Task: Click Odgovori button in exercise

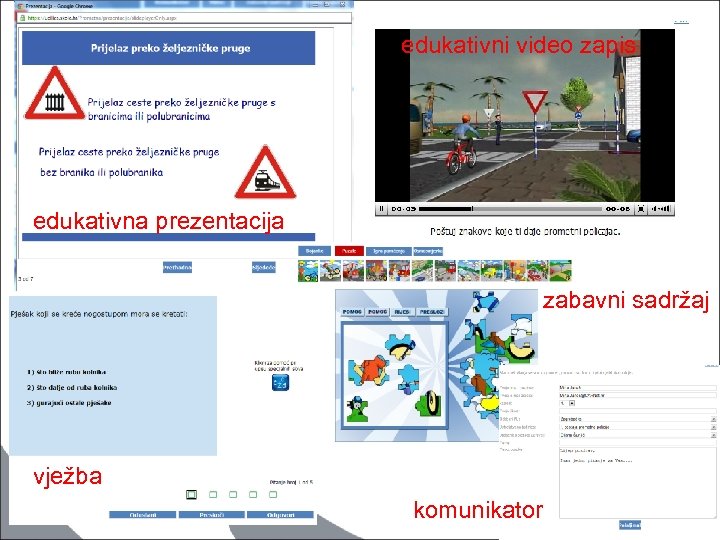Action: pyautogui.click(x=281, y=515)
